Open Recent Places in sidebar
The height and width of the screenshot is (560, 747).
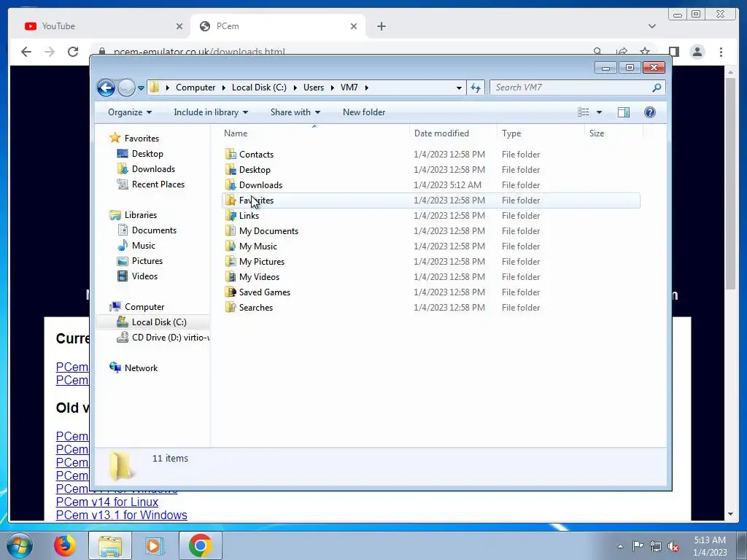click(x=158, y=184)
